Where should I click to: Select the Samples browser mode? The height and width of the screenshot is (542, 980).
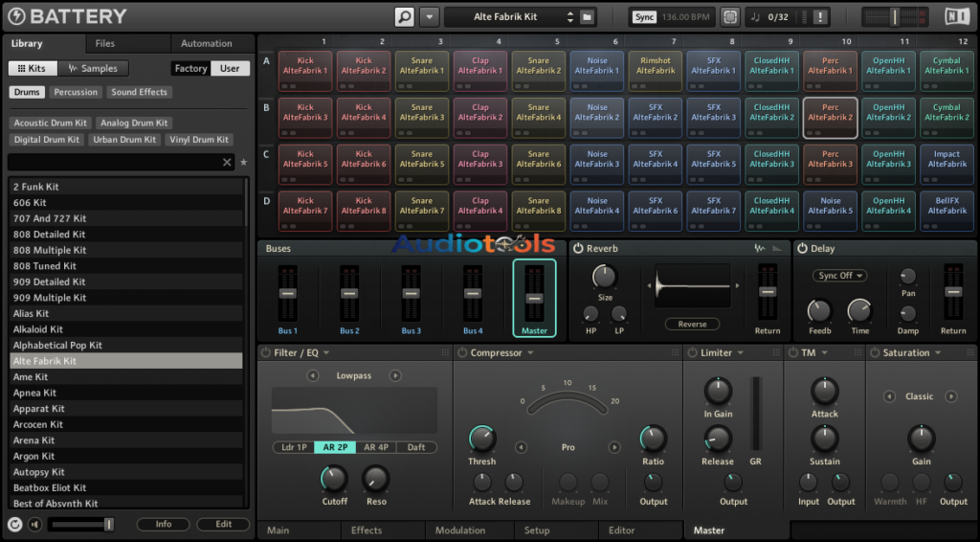93,68
